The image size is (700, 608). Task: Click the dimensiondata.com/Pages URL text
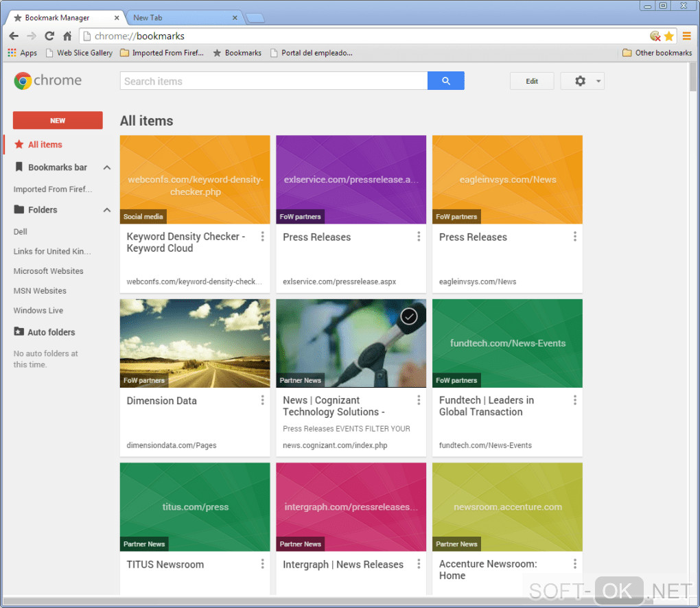[x=172, y=445]
